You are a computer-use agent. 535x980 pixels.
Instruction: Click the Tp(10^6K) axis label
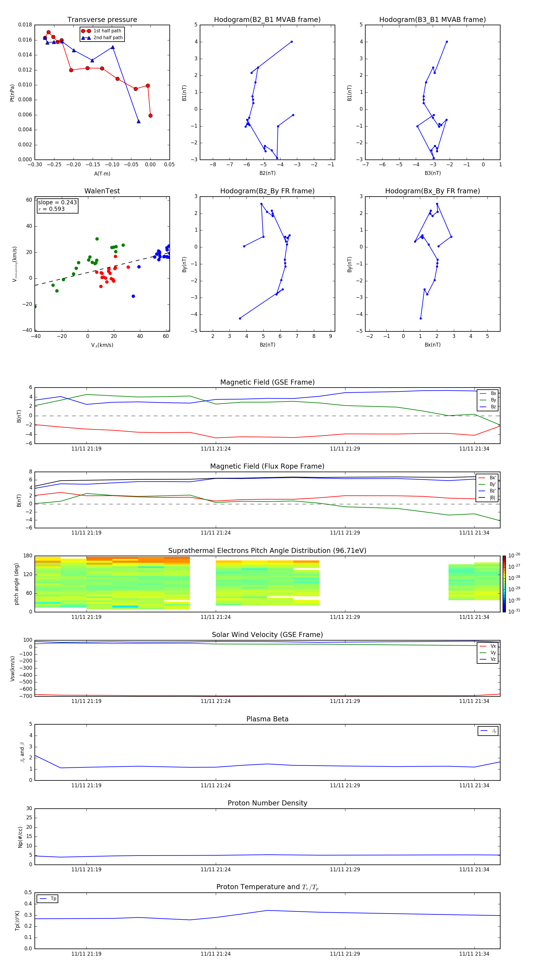(17, 921)
